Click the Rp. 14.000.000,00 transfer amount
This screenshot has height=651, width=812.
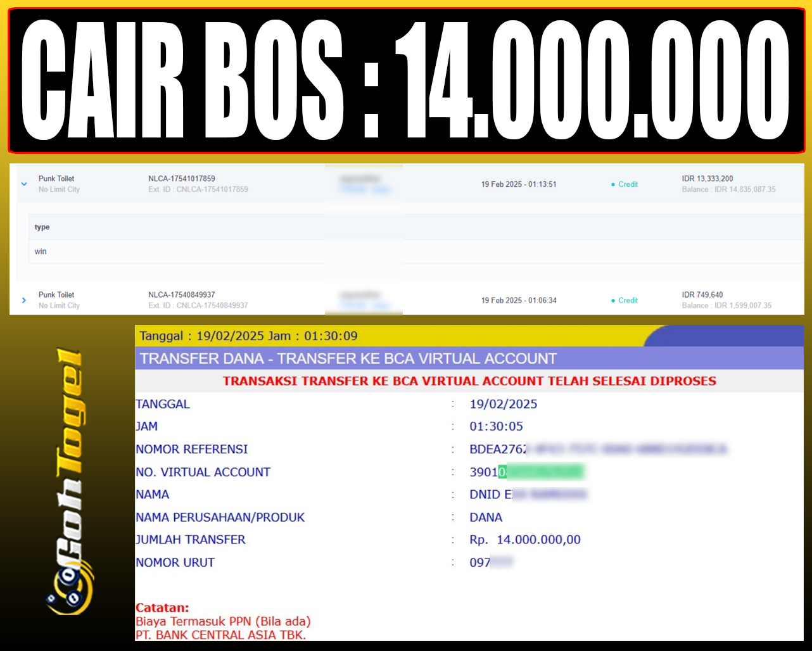point(525,540)
